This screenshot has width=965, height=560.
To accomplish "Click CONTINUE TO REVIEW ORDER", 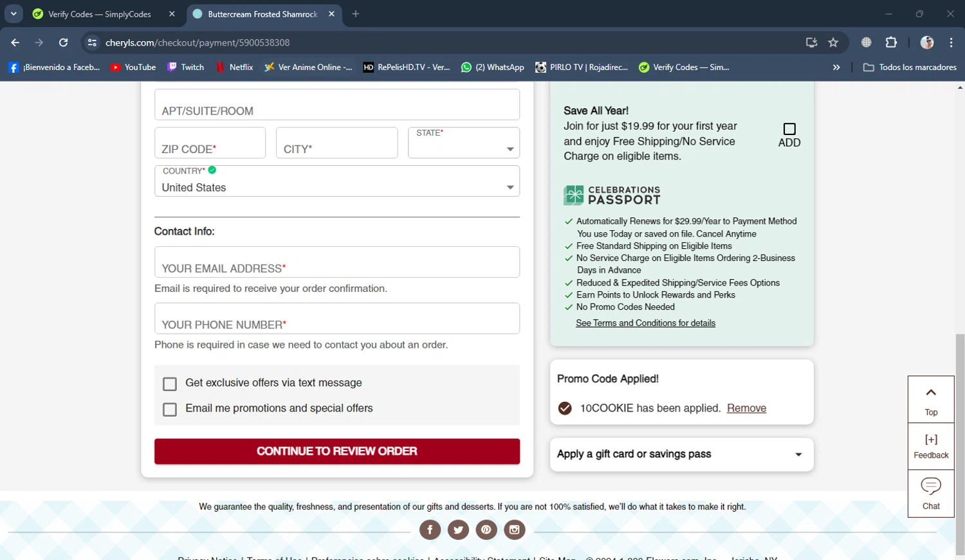I will point(337,451).
